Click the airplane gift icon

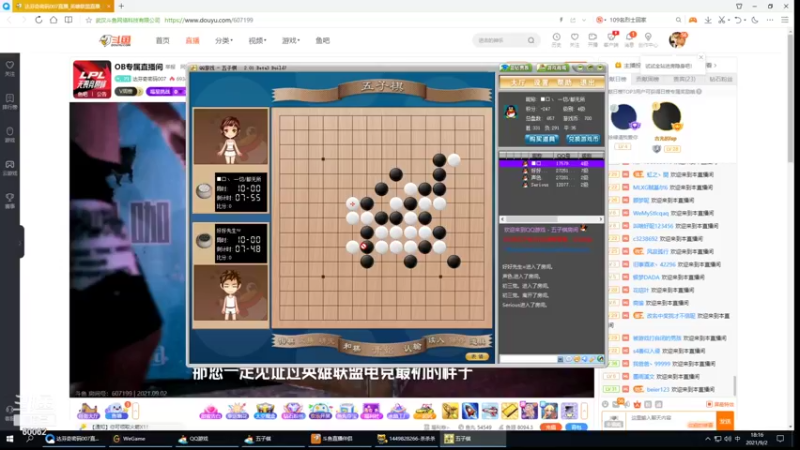coord(489,410)
